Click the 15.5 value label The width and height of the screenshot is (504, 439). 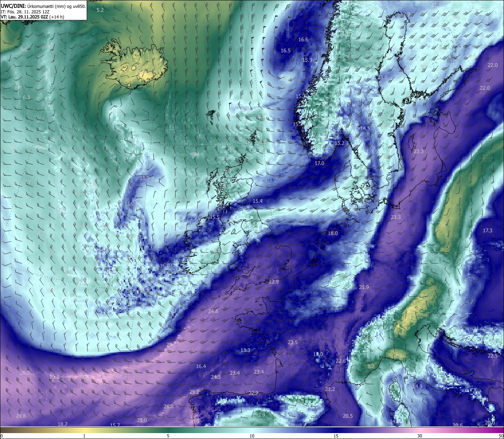click(215, 217)
